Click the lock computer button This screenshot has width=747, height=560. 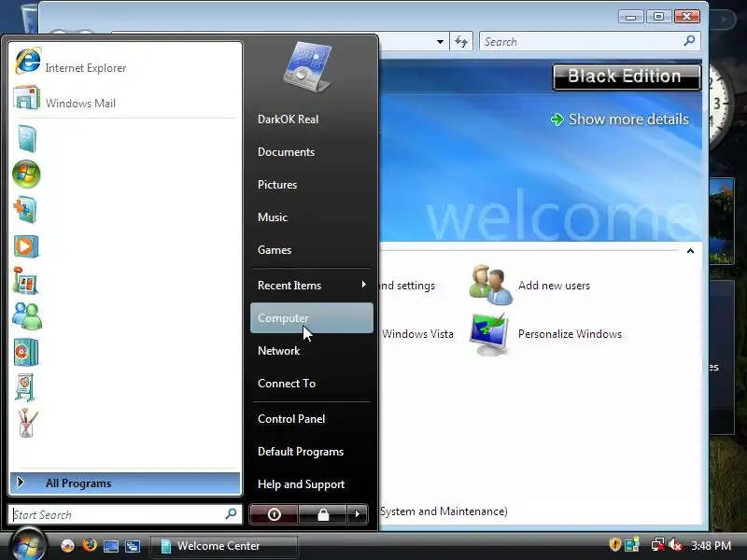pos(323,514)
